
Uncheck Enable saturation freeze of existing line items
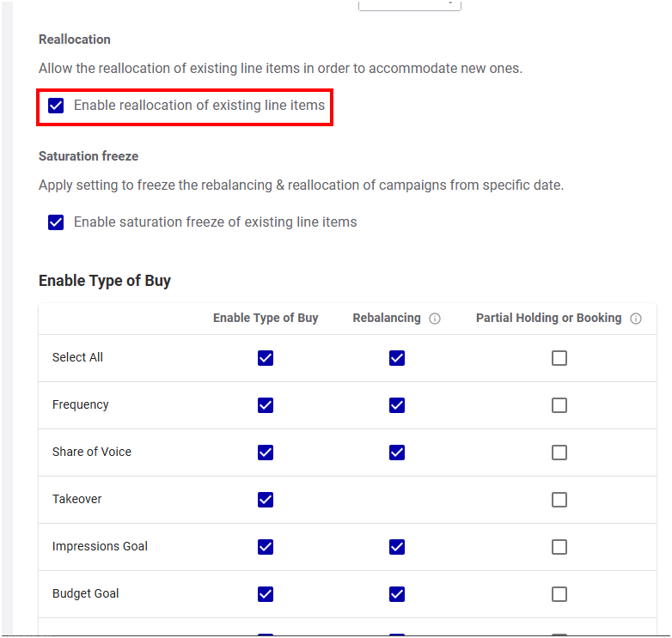coord(56,222)
